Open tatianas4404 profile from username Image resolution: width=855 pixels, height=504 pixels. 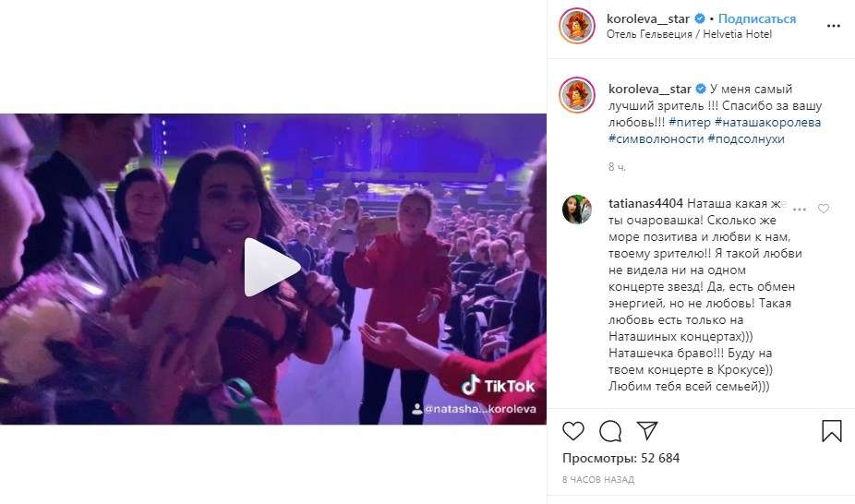click(645, 203)
